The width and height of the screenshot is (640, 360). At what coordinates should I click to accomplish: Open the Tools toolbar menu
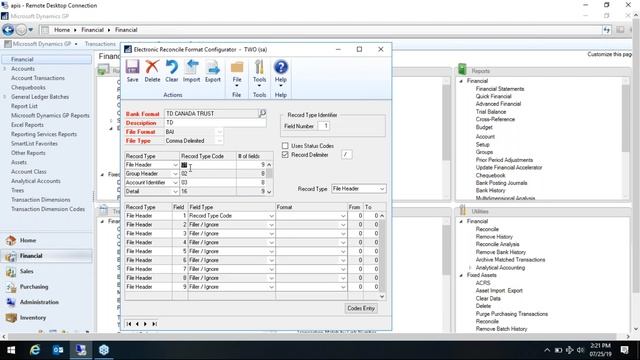point(259,73)
